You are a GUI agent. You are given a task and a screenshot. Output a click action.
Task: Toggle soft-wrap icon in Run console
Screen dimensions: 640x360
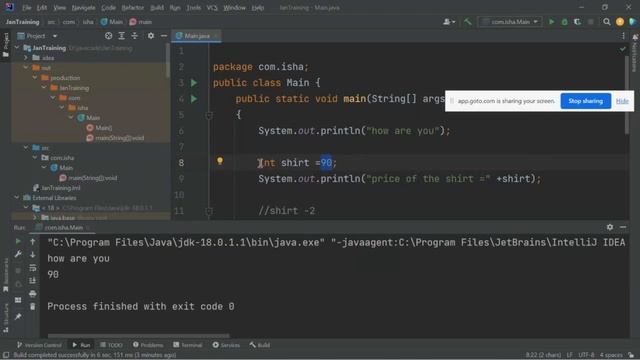coord(33,268)
